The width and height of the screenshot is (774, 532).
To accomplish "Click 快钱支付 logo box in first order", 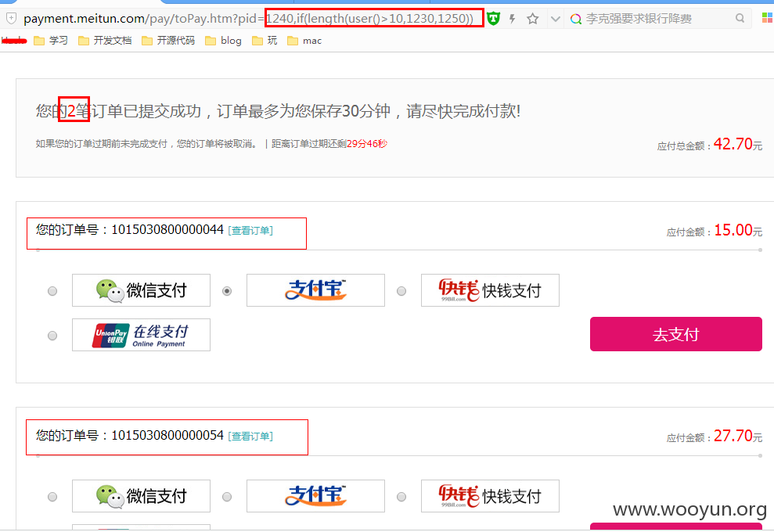I will click(x=490, y=290).
